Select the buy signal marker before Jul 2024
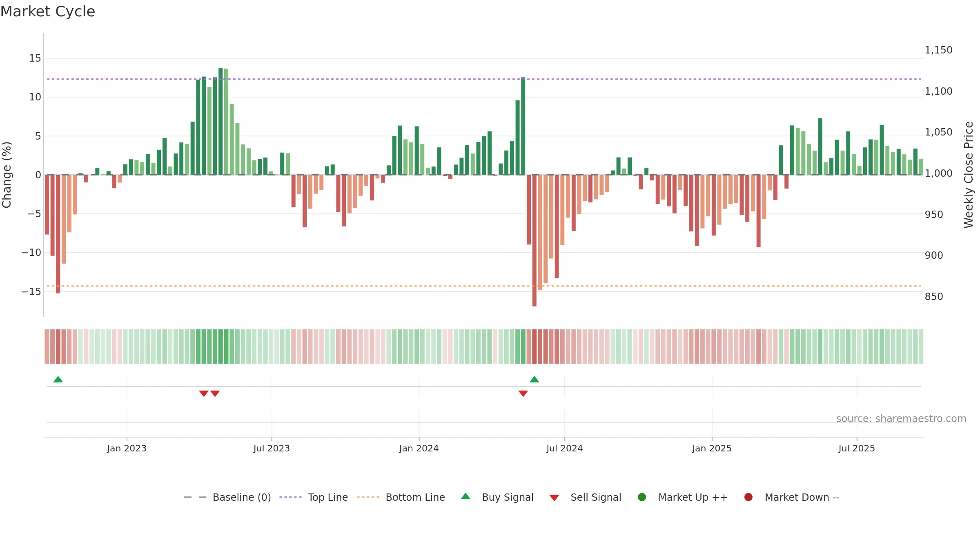The width and height of the screenshot is (980, 551). pos(534,379)
